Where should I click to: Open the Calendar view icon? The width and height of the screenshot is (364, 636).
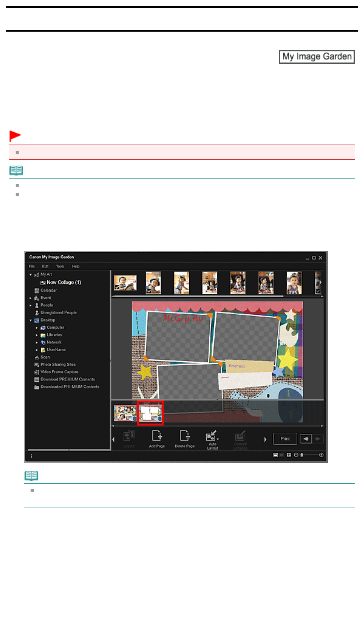[x=36, y=291]
